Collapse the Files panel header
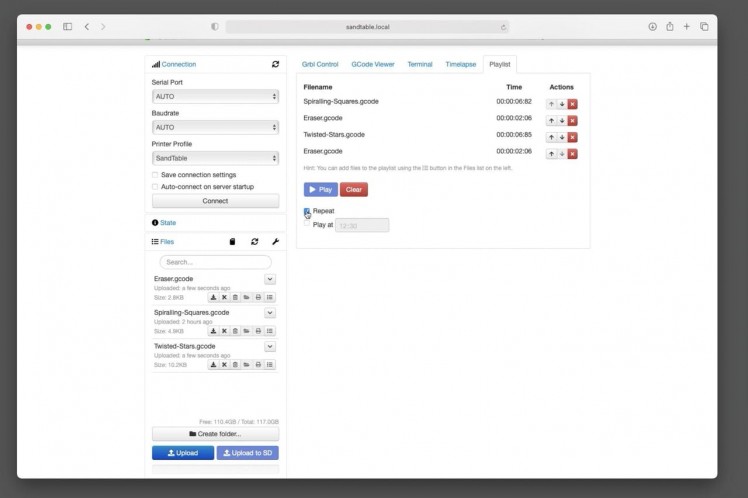748x498 pixels. 167,242
